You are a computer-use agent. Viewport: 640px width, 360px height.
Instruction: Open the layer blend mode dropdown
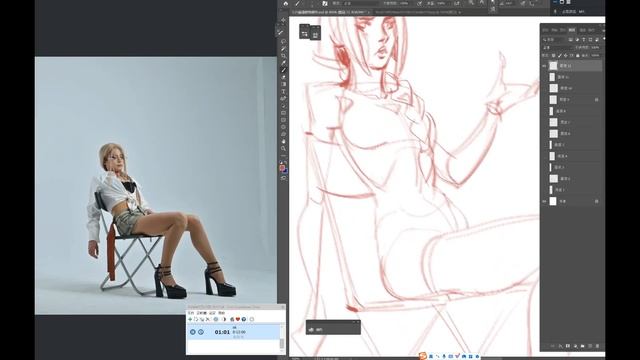coord(559,47)
